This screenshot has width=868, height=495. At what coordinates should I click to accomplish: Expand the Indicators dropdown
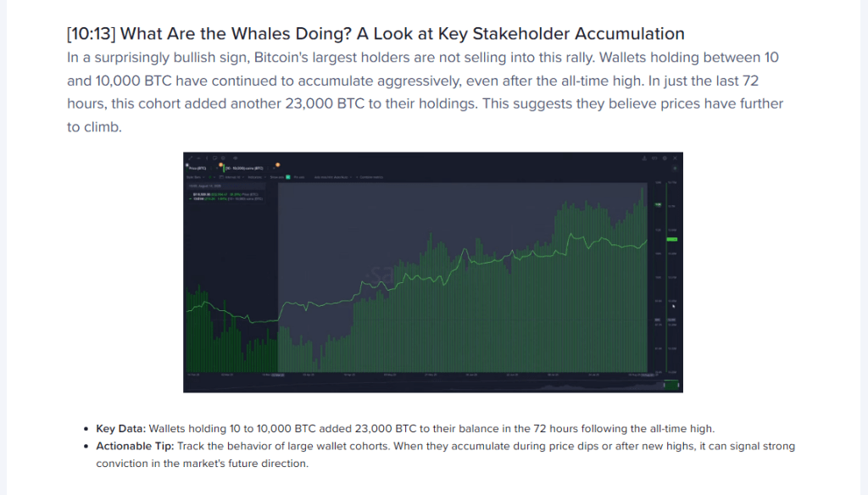[x=255, y=176]
